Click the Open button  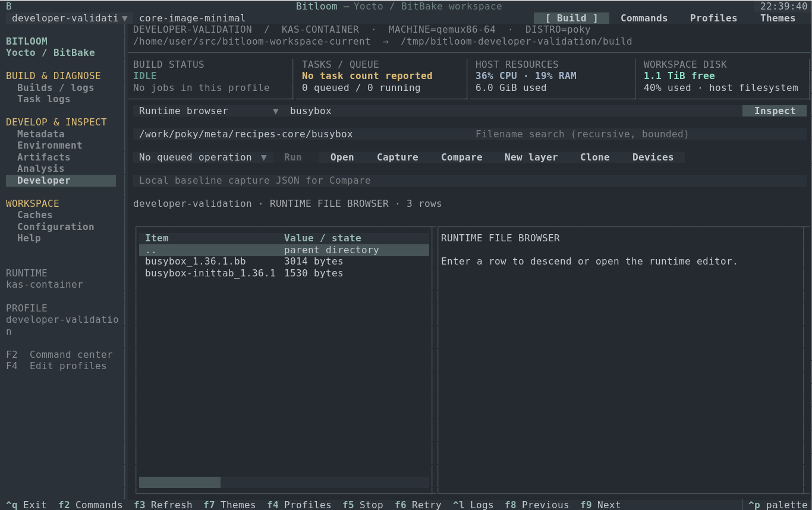tap(342, 157)
